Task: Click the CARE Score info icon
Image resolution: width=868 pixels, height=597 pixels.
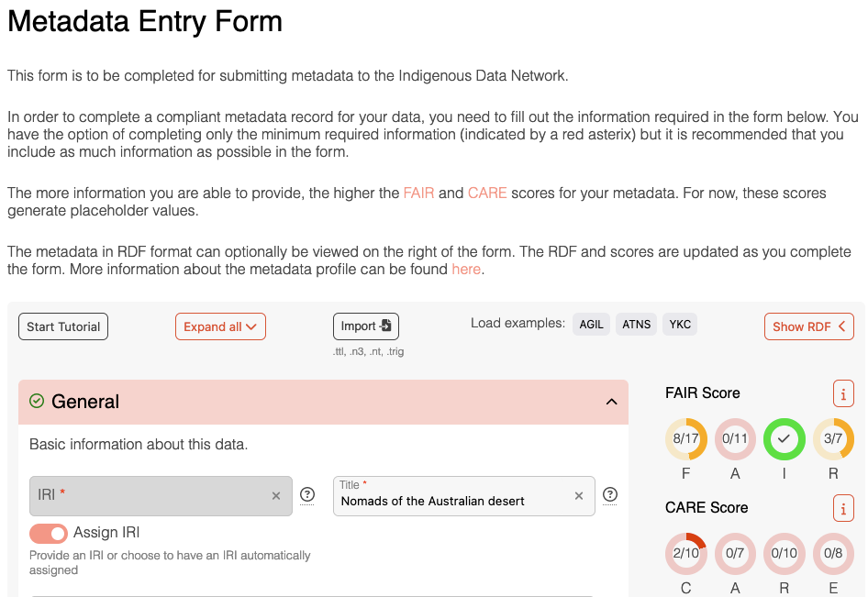Action: [843, 508]
